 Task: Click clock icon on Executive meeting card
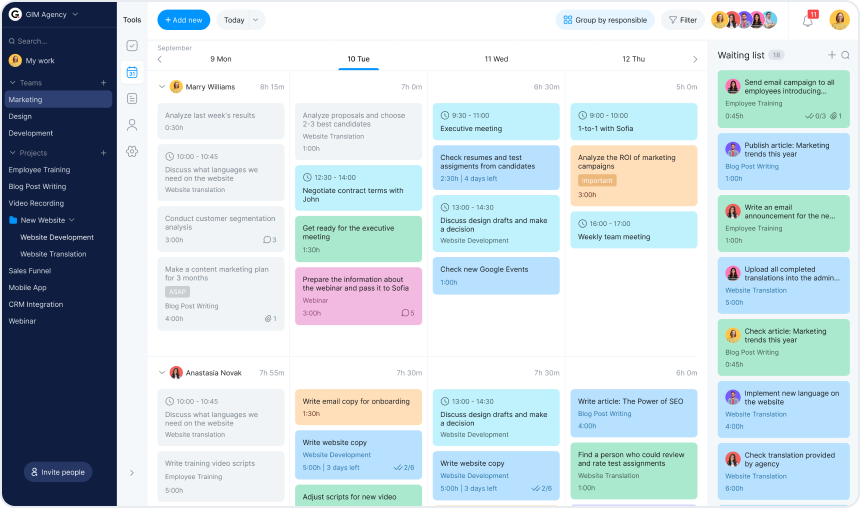[x=445, y=116]
